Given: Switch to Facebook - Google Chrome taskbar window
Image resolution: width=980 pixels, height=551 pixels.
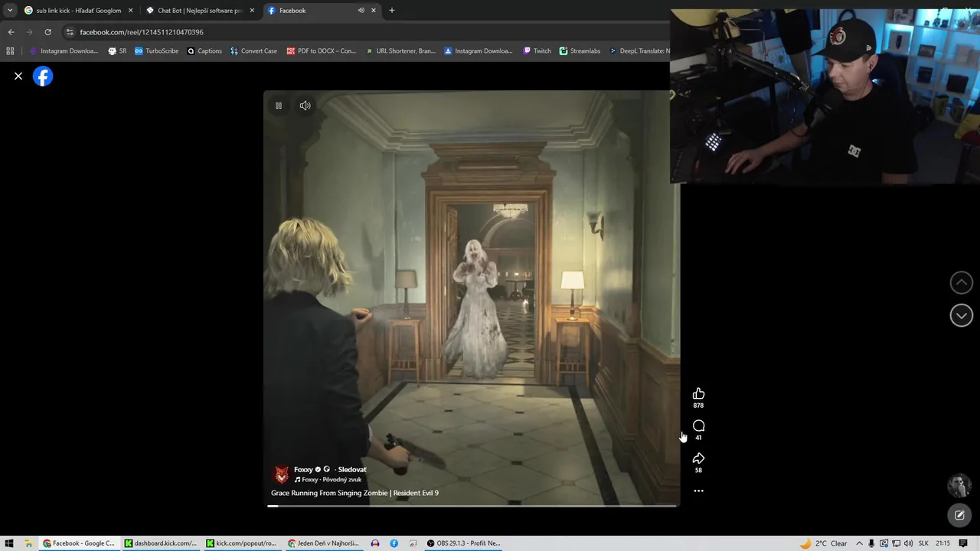Looking at the screenshot, I should pos(80,543).
